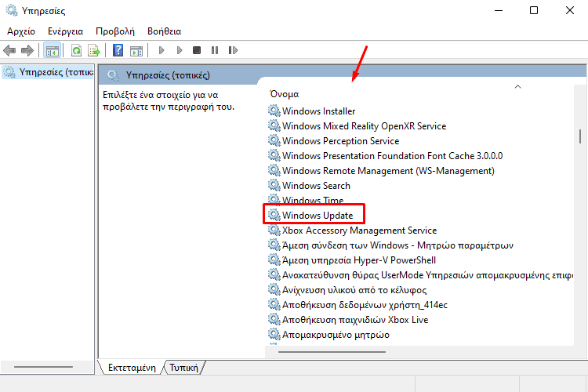588x392 pixels.
Task: Click the Export list toolbar icon
Action: tap(94, 50)
